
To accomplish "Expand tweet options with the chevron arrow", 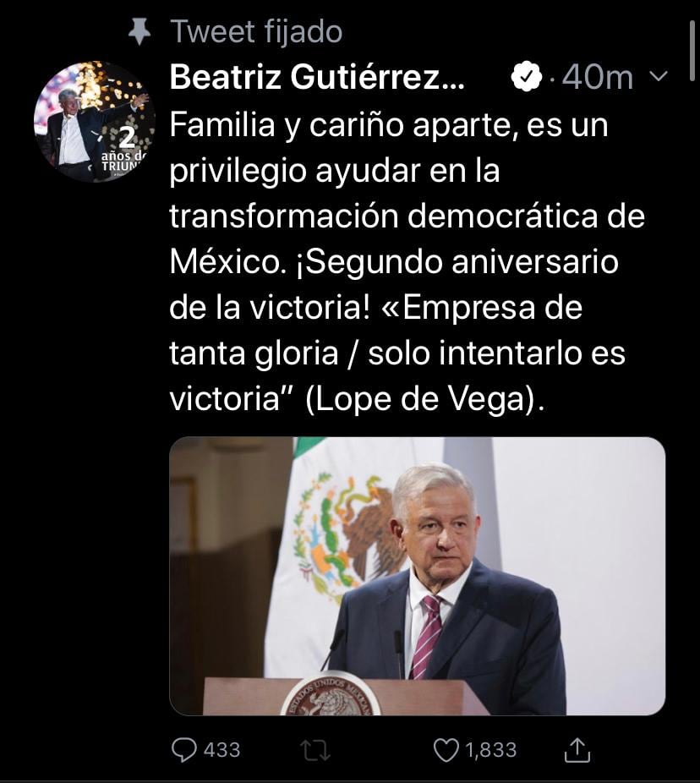I will pyautogui.click(x=659, y=77).
